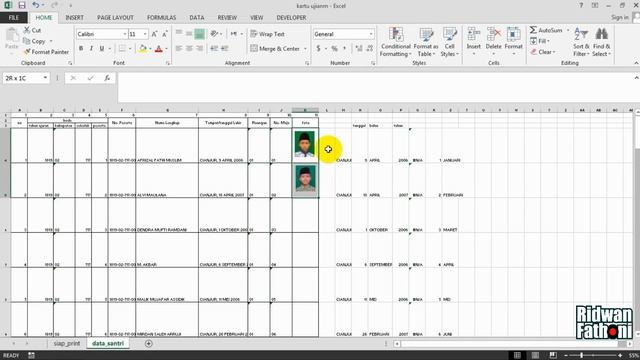Open the Name Box dropdown

click(x=45, y=78)
